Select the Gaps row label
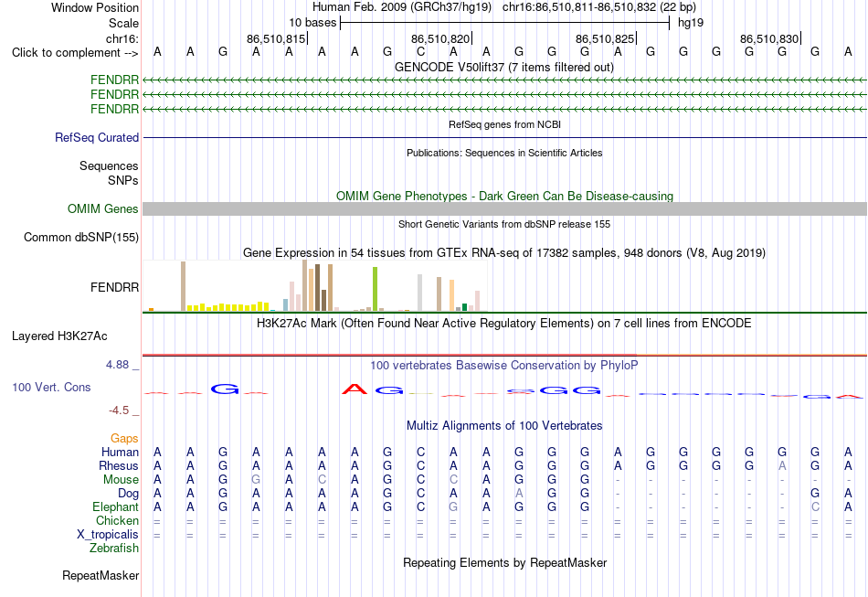Screen dimensions: 868x597 124,439
